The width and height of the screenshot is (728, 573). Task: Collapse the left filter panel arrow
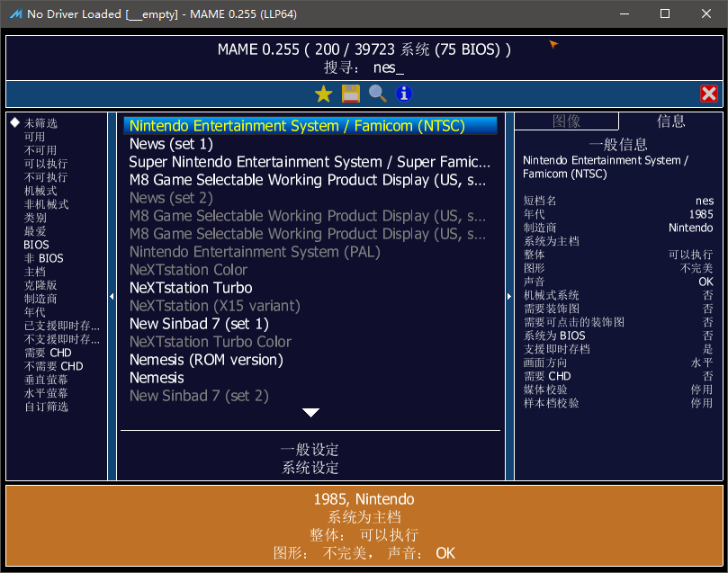coord(112,296)
